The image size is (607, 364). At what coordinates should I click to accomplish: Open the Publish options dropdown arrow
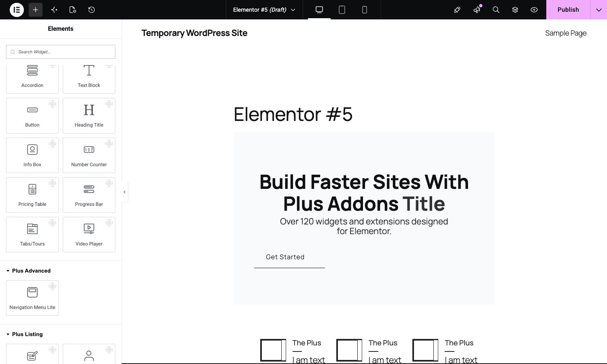[599, 10]
